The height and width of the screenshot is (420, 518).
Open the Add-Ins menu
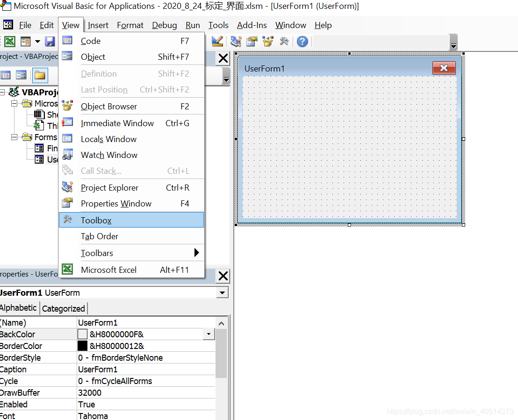pyautogui.click(x=252, y=25)
